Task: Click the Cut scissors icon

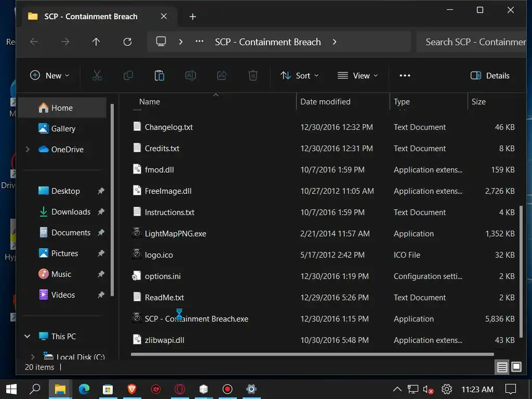Action: tap(97, 75)
